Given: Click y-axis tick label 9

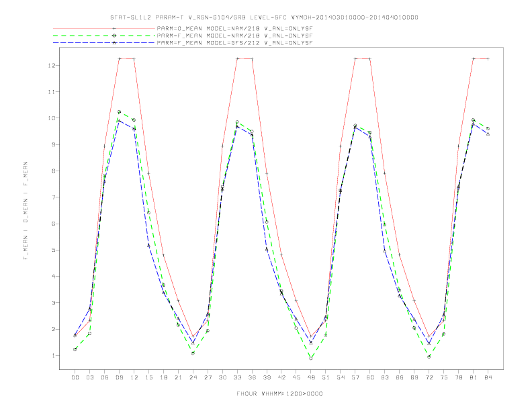Looking at the screenshot, I should pyautogui.click(x=53, y=144).
